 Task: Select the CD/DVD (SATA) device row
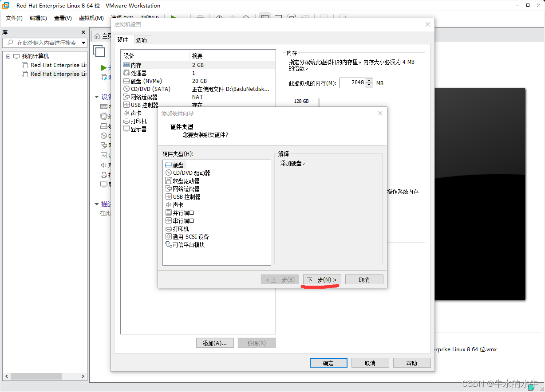[198, 89]
